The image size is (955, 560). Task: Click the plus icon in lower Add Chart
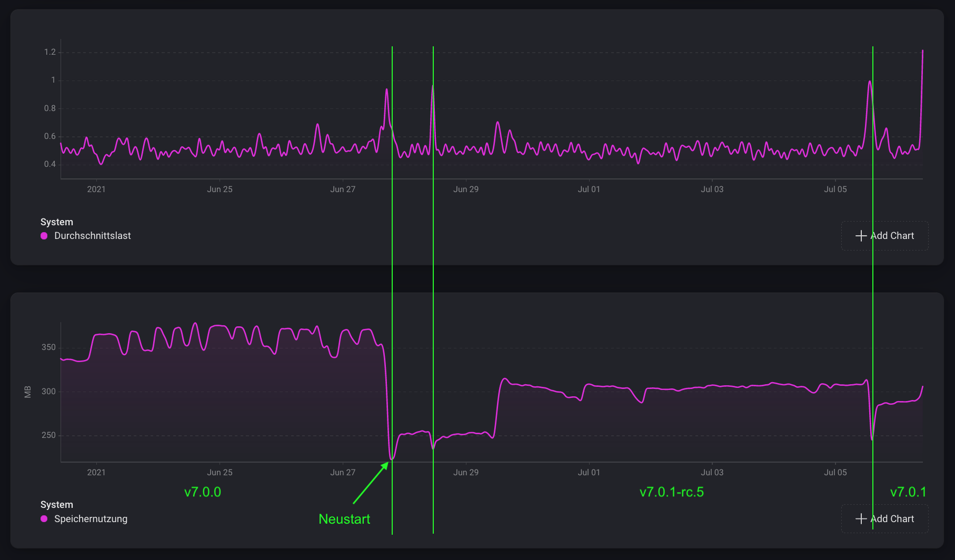(861, 519)
